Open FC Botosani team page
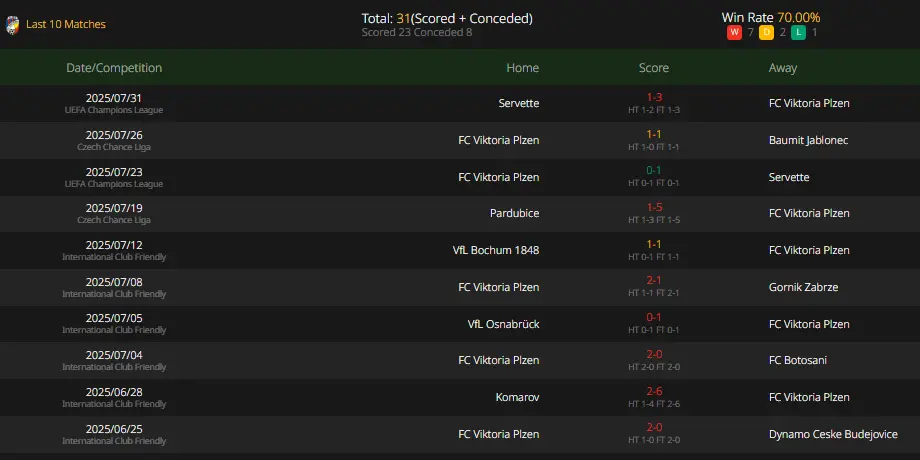The width and height of the screenshot is (920, 460). coord(797,360)
